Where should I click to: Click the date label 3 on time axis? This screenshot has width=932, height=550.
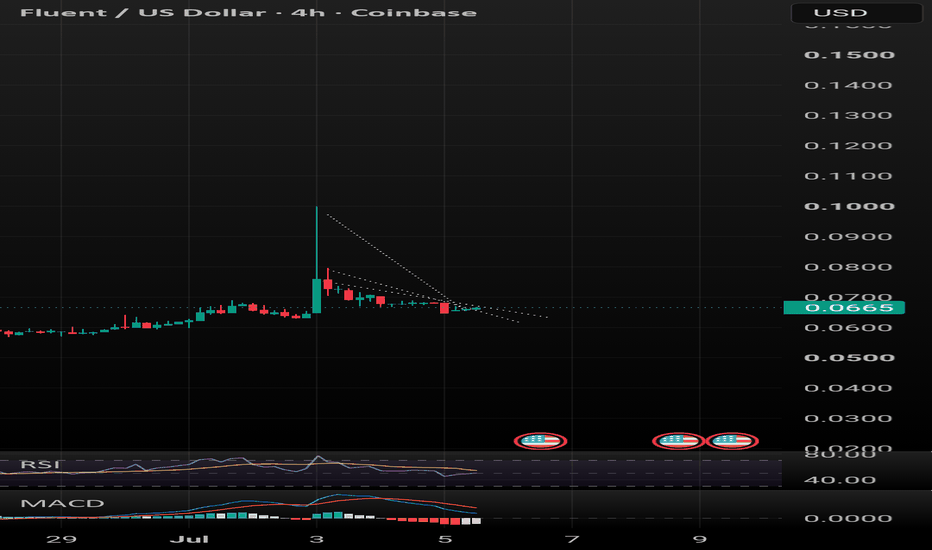coord(317,539)
